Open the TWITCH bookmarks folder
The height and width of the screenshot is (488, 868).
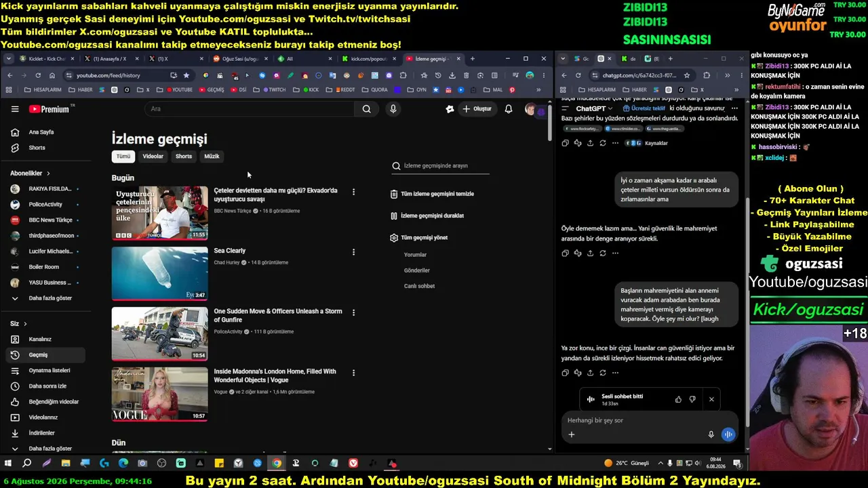(x=274, y=89)
